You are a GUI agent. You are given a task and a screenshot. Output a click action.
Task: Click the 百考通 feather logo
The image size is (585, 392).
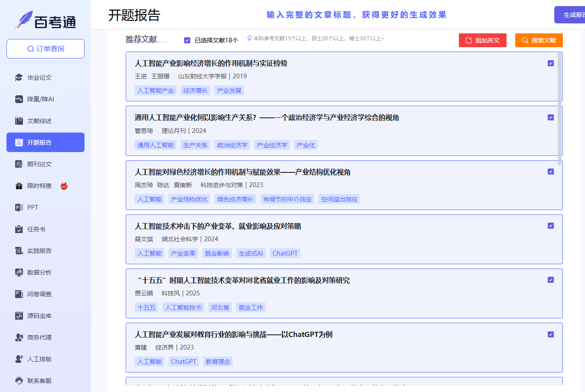click(24, 20)
